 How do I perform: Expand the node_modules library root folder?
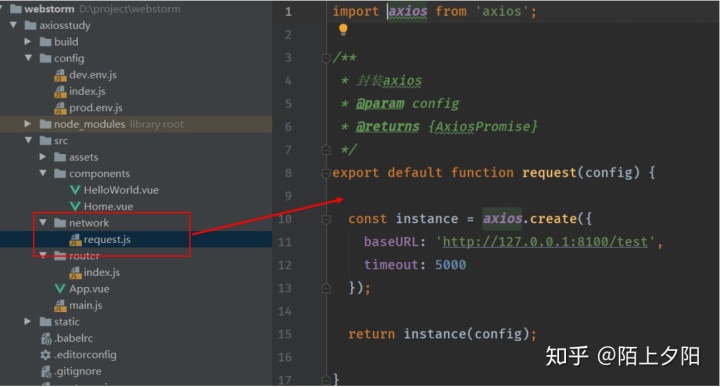click(x=28, y=124)
